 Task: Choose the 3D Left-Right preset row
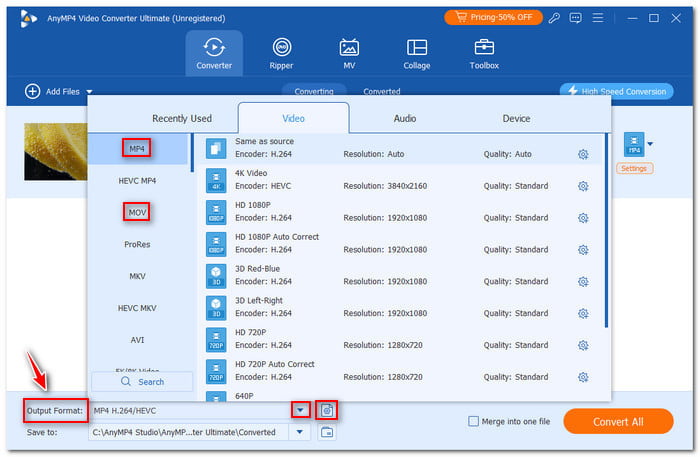[400, 307]
